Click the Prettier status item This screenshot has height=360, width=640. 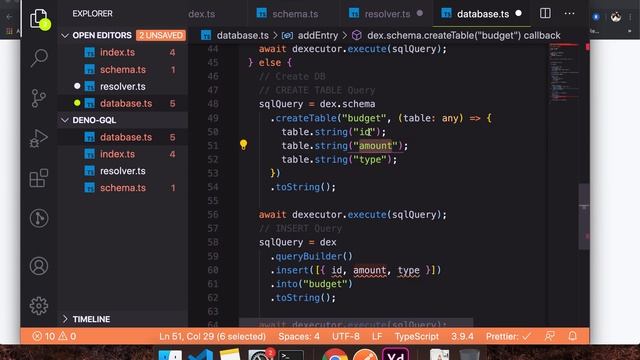508,336
